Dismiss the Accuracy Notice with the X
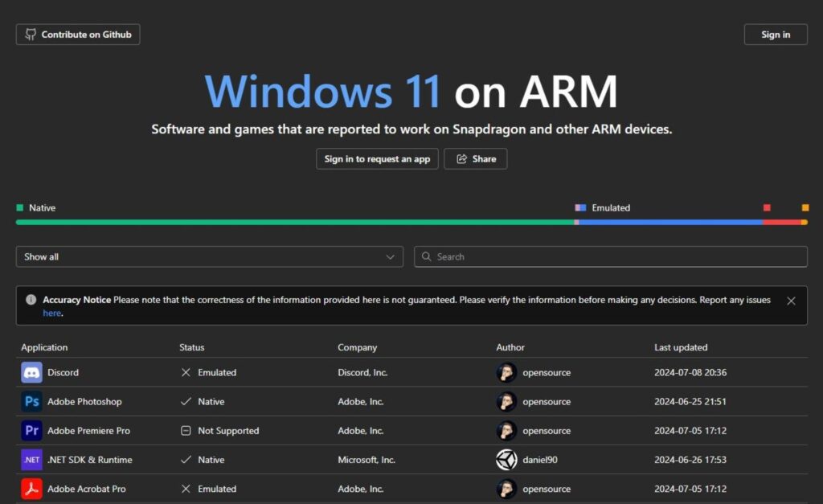Viewport: 823px width, 504px height. [791, 300]
